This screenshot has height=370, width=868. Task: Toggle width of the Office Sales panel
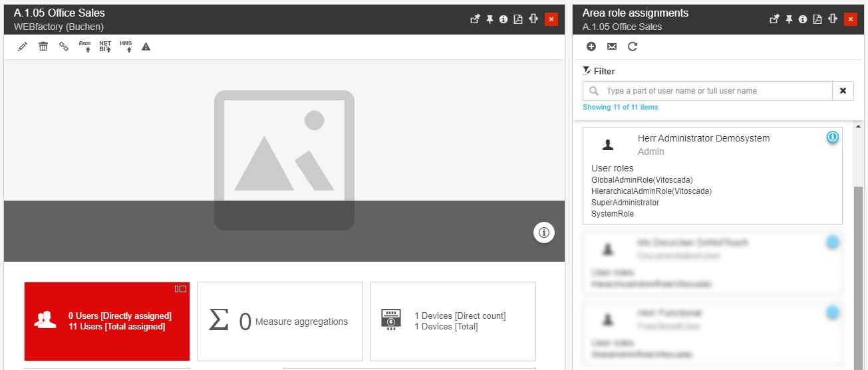coord(533,19)
